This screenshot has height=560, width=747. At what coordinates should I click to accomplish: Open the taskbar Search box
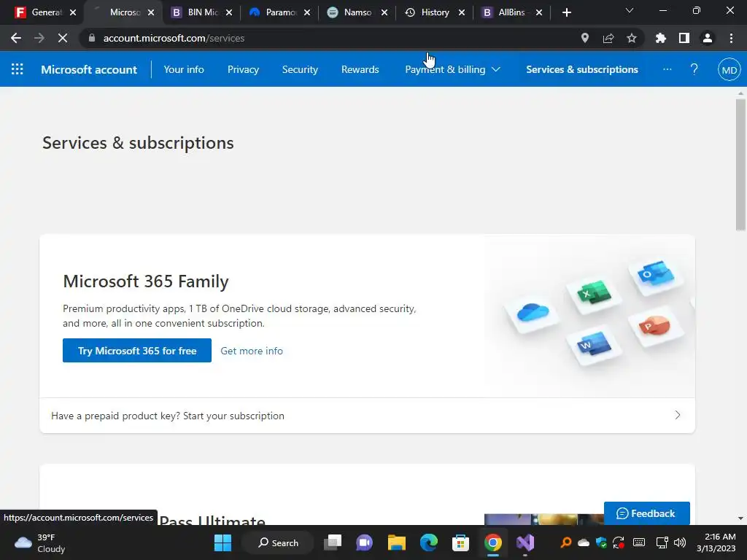[x=278, y=542]
